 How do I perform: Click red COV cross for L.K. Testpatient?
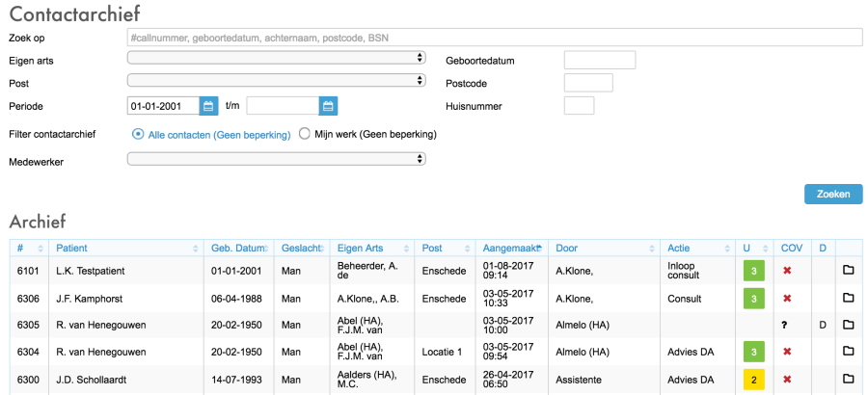point(787,271)
